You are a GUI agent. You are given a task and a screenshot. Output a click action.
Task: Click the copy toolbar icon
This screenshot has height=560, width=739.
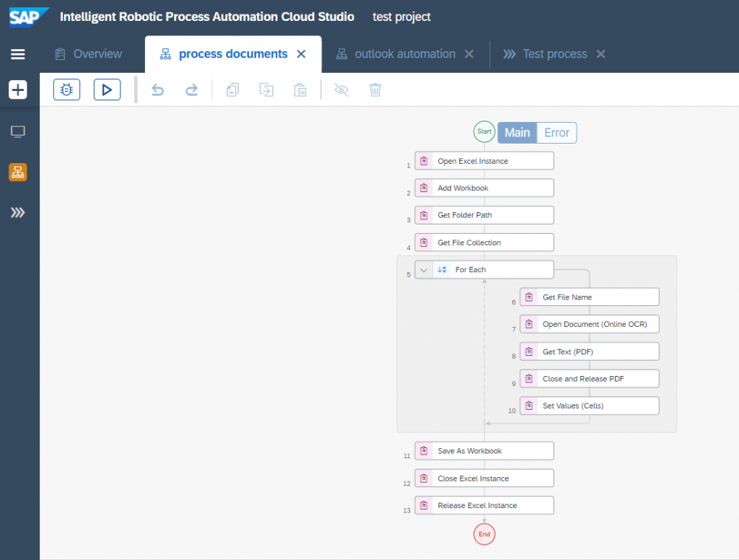coord(233,89)
